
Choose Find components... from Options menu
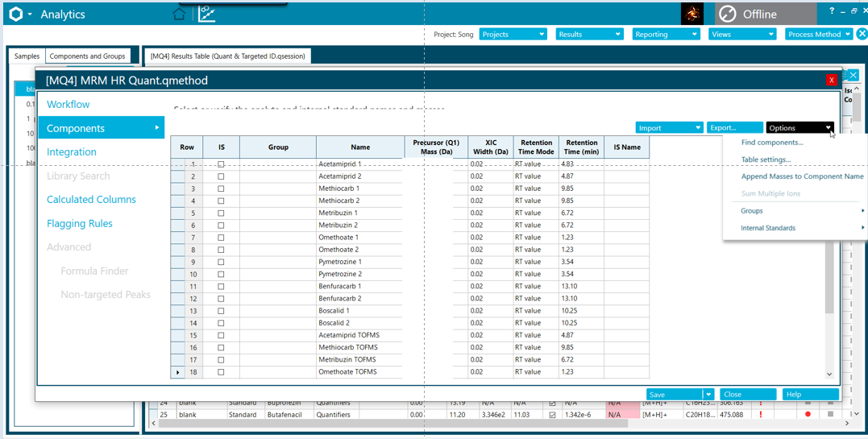(x=771, y=143)
